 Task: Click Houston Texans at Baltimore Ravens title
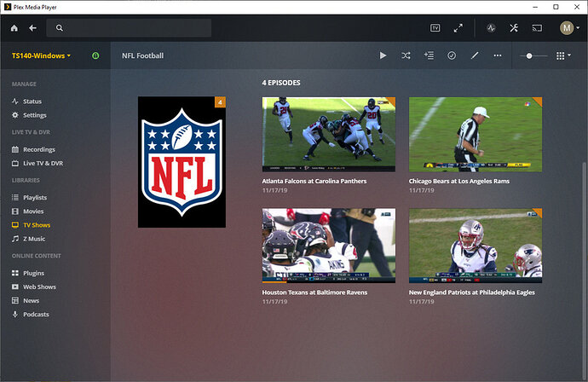click(x=314, y=292)
